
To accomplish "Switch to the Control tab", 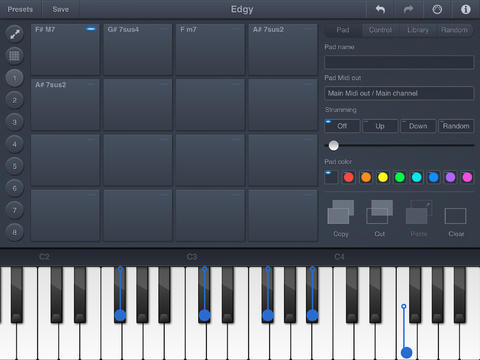I will point(380,30).
